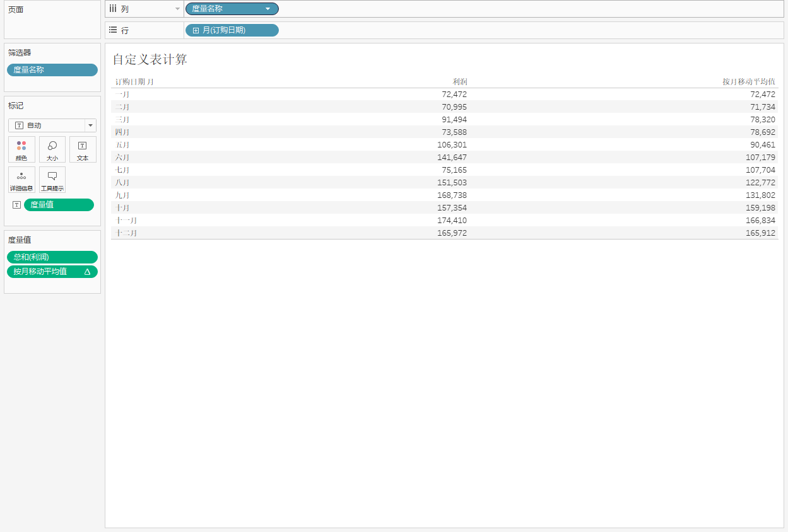Click the profit value 106,301
The width and height of the screenshot is (788, 532).
(452, 145)
